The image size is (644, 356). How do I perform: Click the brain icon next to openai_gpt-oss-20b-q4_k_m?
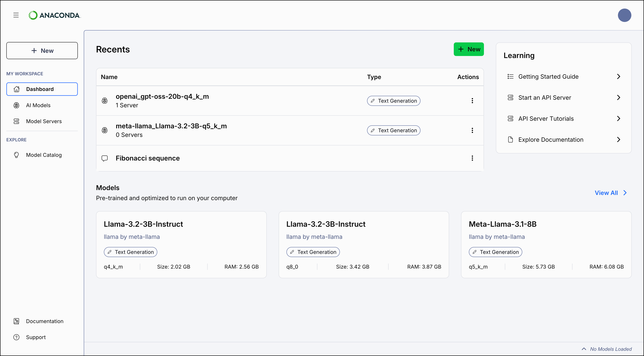pos(105,100)
